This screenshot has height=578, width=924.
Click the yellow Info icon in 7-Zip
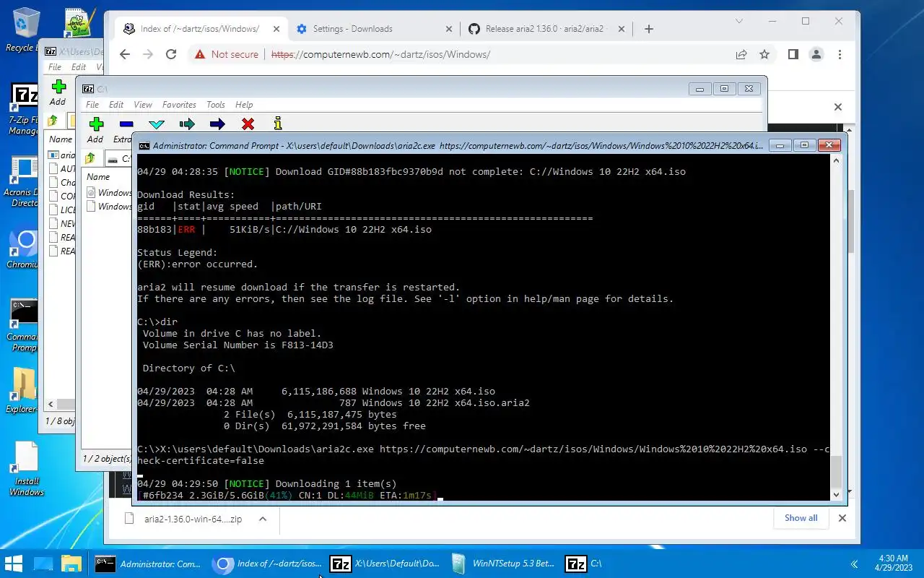coord(278,124)
